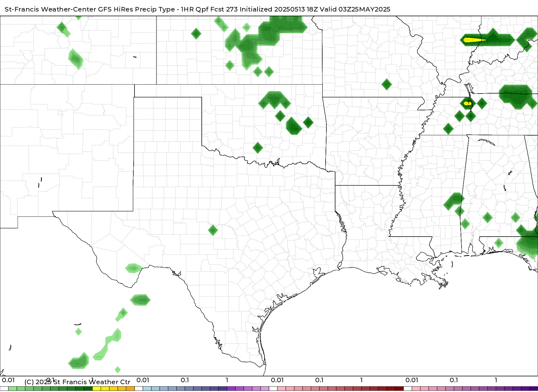Click the lightest blue swatch of second scale
This screenshot has height=392, width=538.
click(147, 389)
